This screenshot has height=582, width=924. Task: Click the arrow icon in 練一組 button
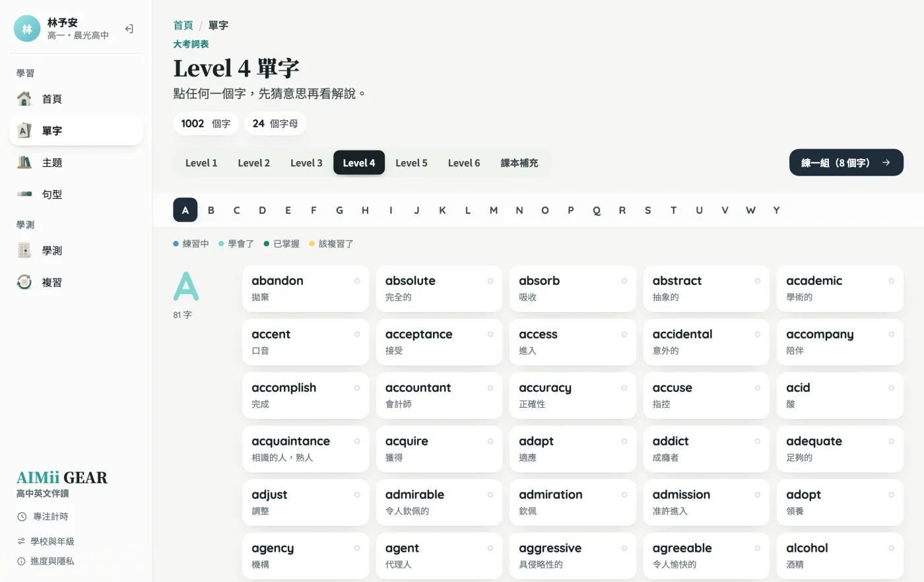[886, 162]
